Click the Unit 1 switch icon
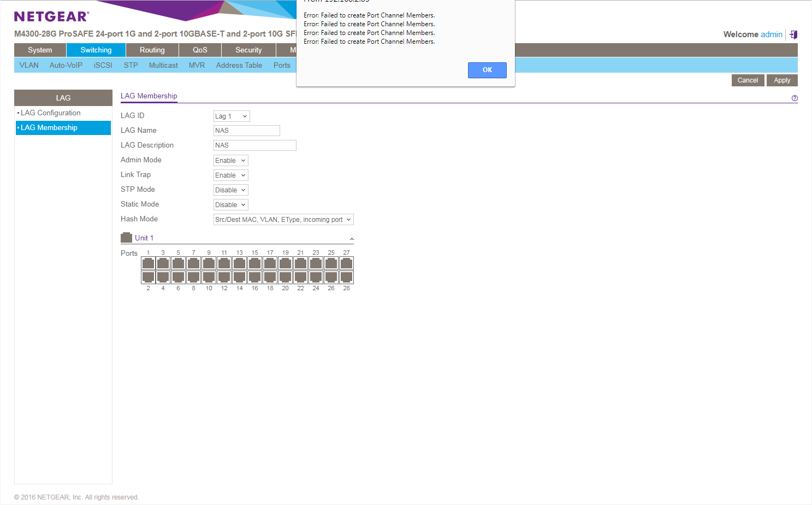This screenshot has width=812, height=505. (126, 238)
